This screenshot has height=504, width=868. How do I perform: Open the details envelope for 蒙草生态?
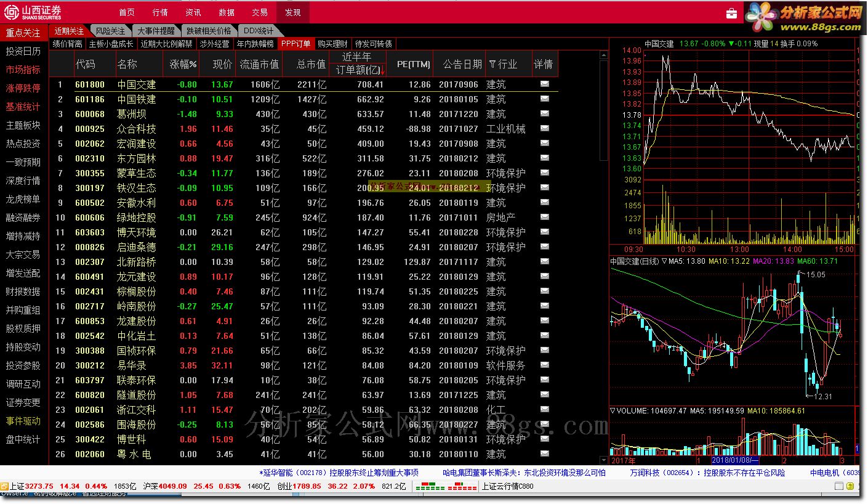(544, 173)
